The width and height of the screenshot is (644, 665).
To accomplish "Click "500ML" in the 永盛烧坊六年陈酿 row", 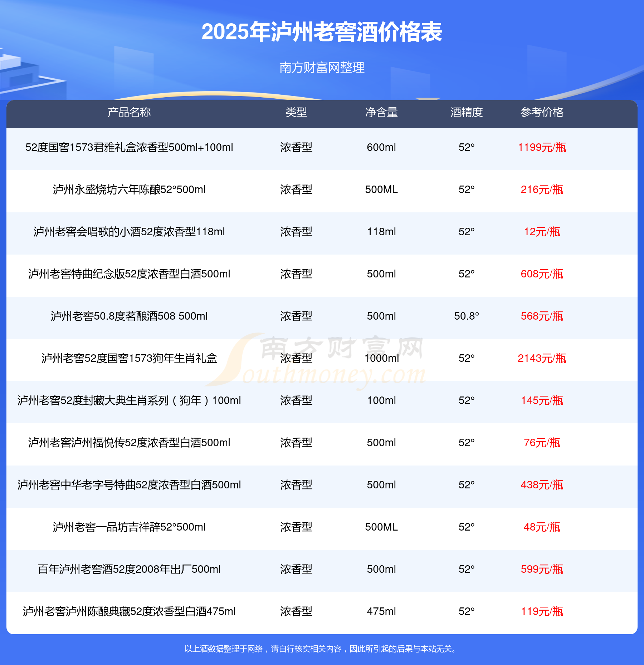I will click(x=381, y=189).
